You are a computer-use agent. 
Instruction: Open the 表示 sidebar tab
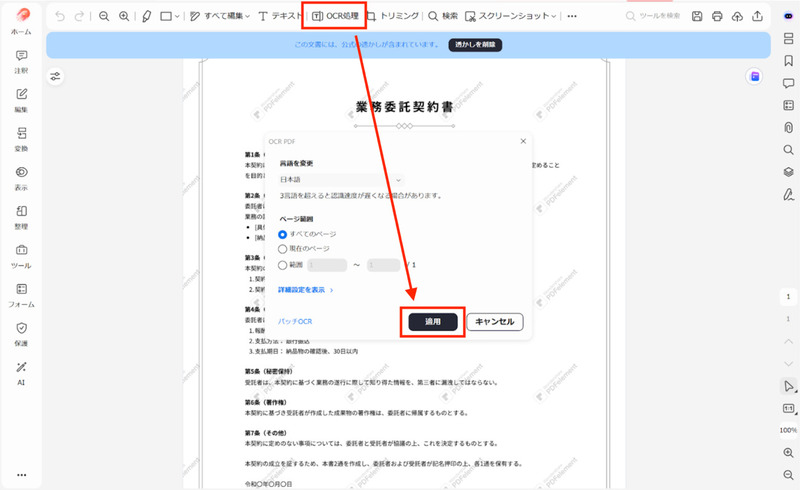[x=21, y=179]
